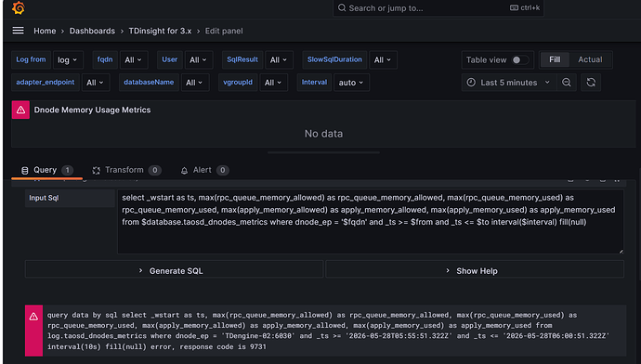
Task: Open the Interval auto dropdown
Action: 351,83
